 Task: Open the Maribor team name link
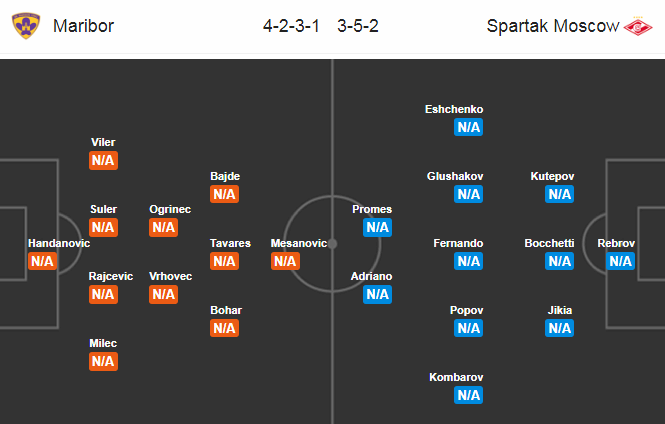click(x=84, y=26)
